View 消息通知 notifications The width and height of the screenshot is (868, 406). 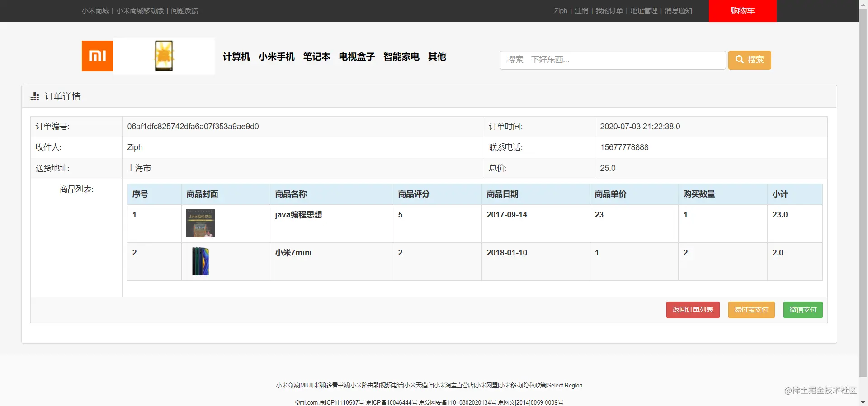click(678, 11)
